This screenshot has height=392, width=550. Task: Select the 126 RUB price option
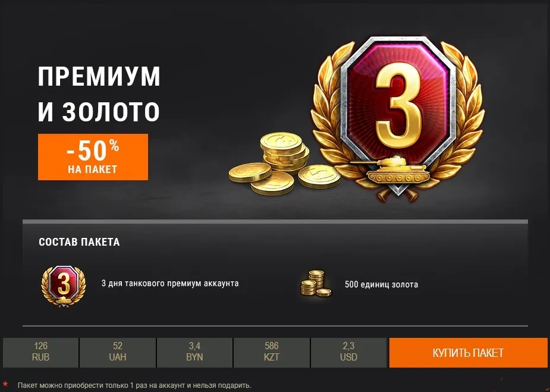pyautogui.click(x=40, y=353)
